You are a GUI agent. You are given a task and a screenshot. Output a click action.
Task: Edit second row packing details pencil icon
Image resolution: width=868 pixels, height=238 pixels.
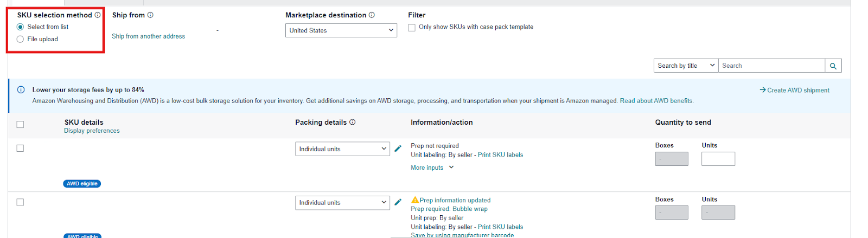(398, 202)
